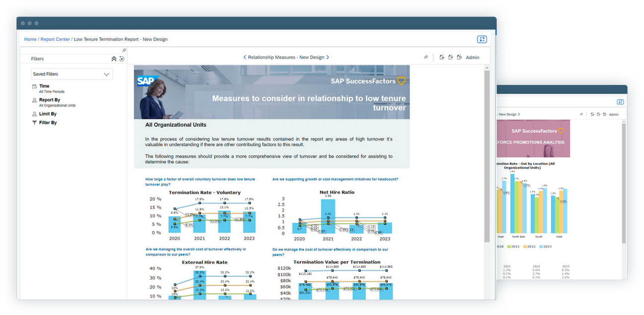
Task: Click the scheduled export document icon
Action: 459,57
